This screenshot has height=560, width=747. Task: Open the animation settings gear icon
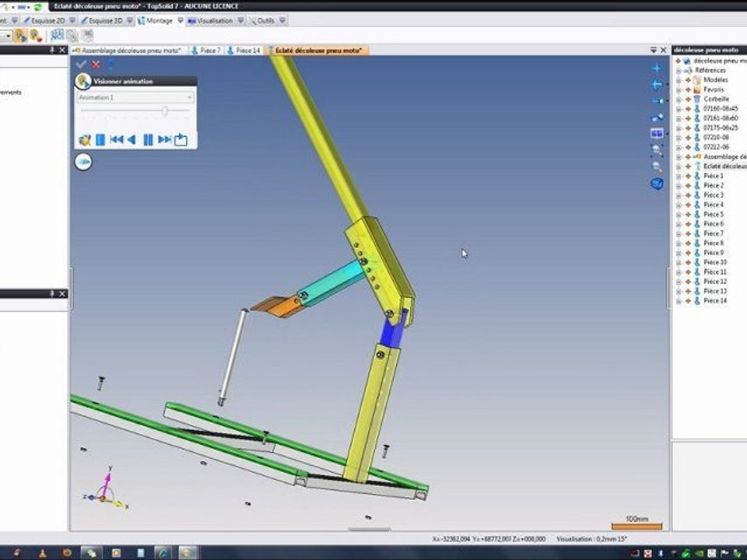pyautogui.click(x=85, y=139)
